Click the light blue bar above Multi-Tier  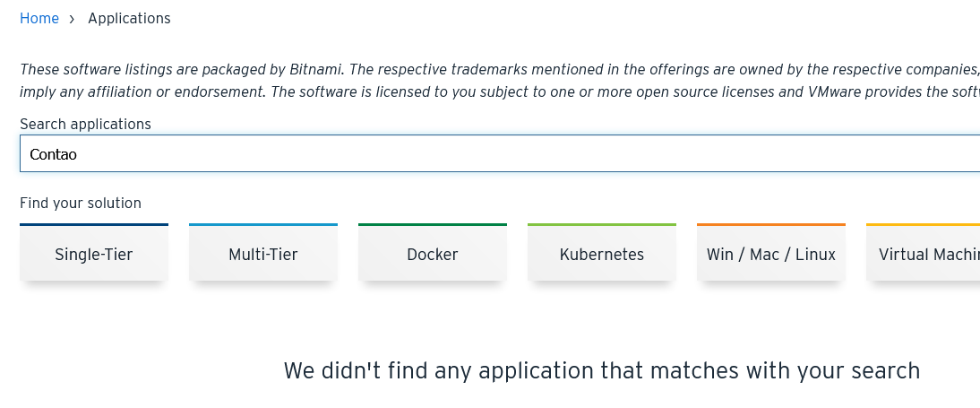pyautogui.click(x=263, y=224)
